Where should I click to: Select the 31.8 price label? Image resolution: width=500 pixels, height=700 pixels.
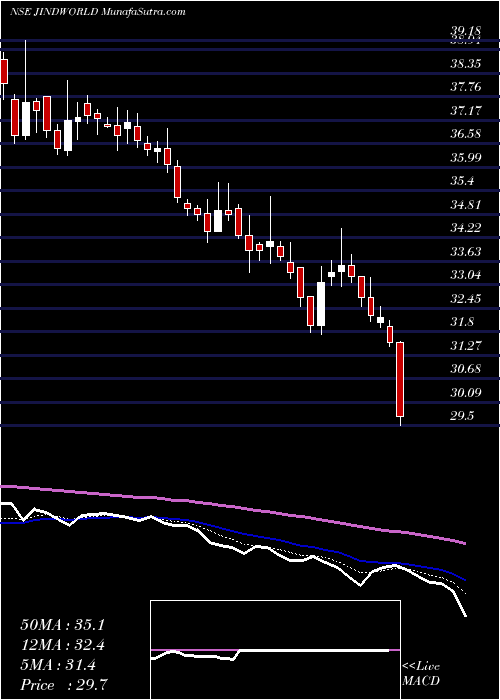tap(462, 322)
